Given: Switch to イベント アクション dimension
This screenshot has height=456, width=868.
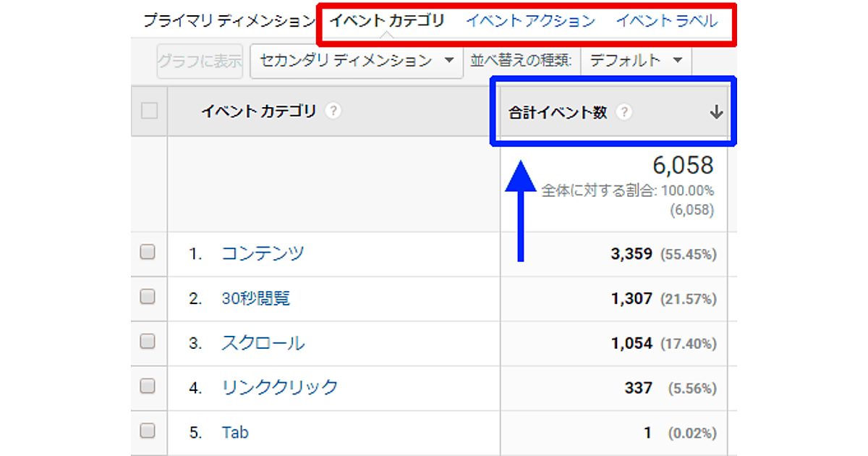Looking at the screenshot, I should coord(530,21).
